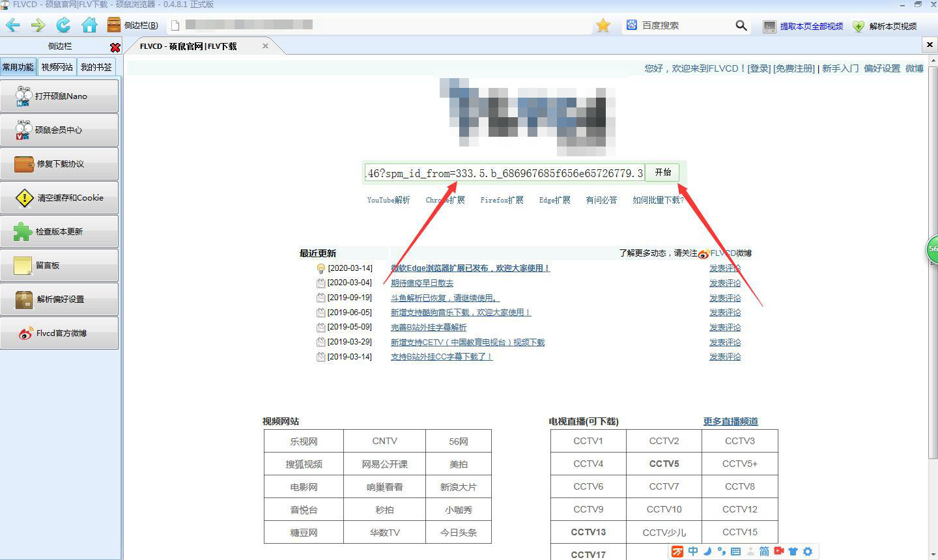Open the 今日头条 site cell
The image size is (938, 560).
[x=459, y=532]
